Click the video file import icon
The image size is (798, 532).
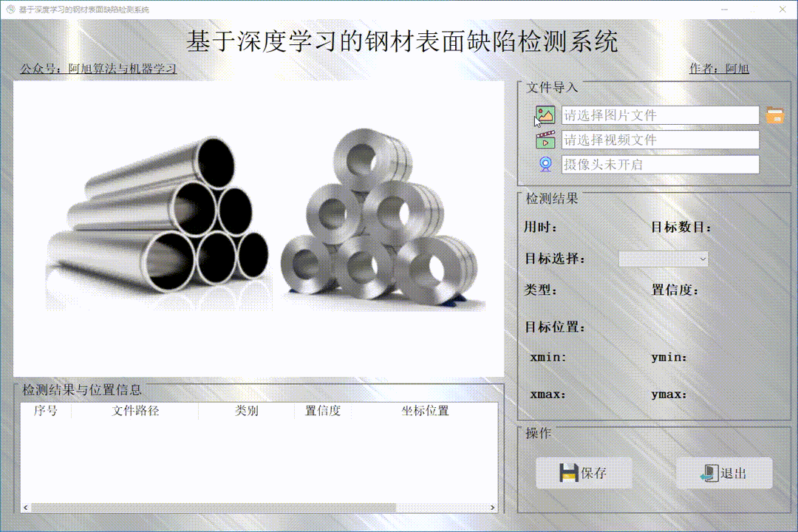[545, 140]
